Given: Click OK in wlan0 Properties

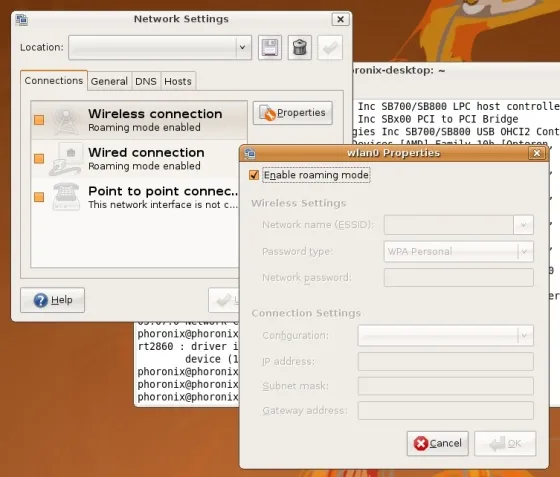Looking at the screenshot, I should tap(505, 443).
